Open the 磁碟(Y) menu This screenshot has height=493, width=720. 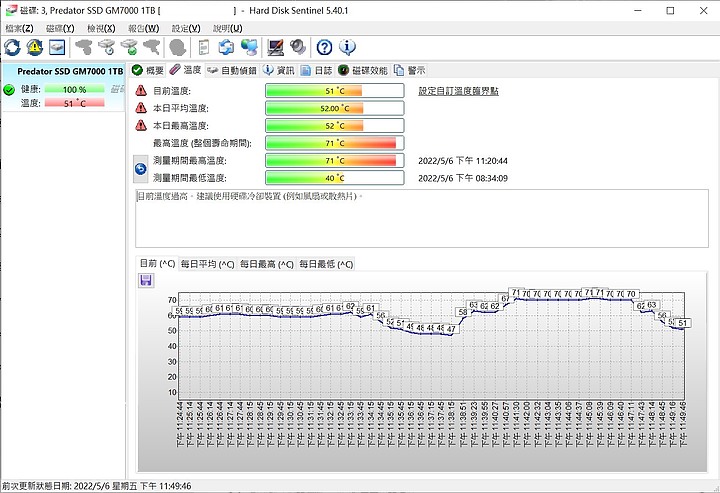click(60, 28)
